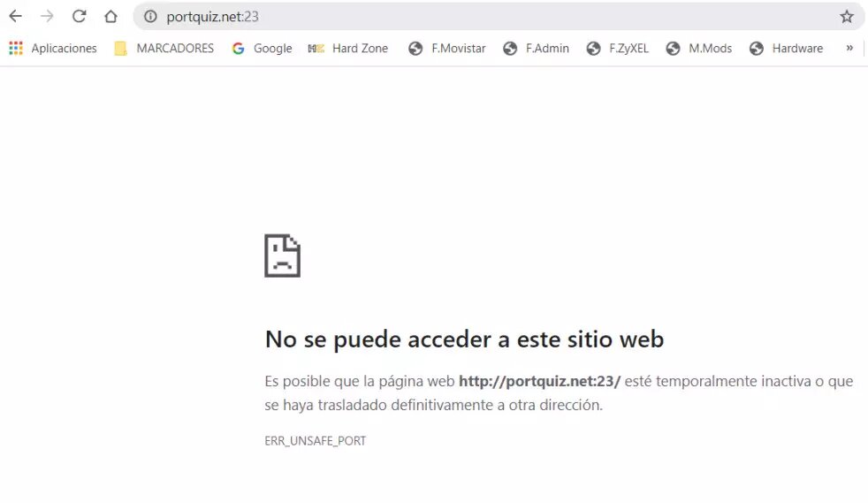Click the sad page error icon
Viewport: 868px width, 503px height.
pyautogui.click(x=282, y=255)
